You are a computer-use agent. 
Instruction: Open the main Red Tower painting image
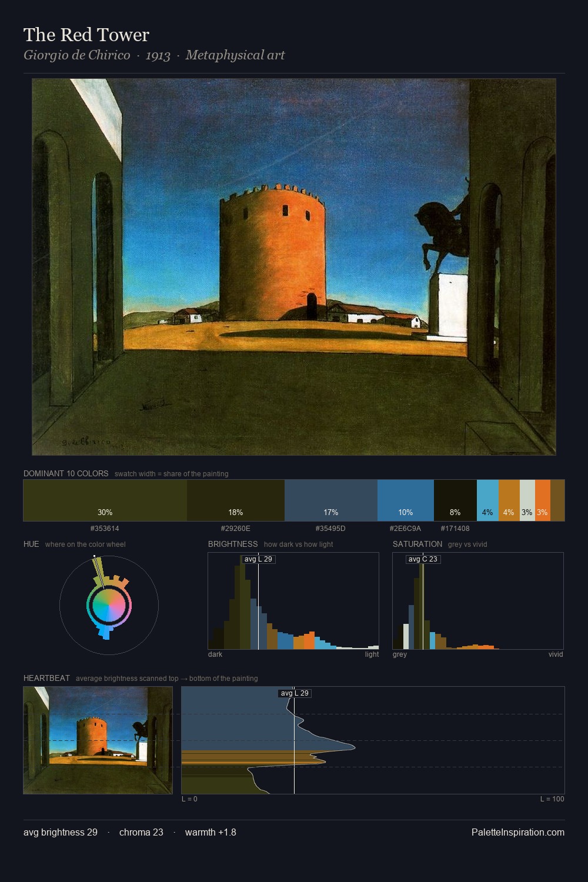294,267
